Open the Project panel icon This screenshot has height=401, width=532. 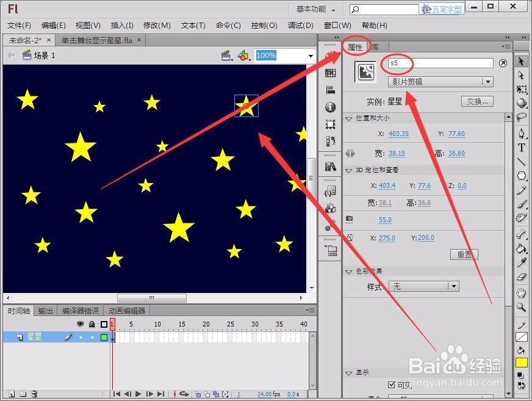click(330, 251)
